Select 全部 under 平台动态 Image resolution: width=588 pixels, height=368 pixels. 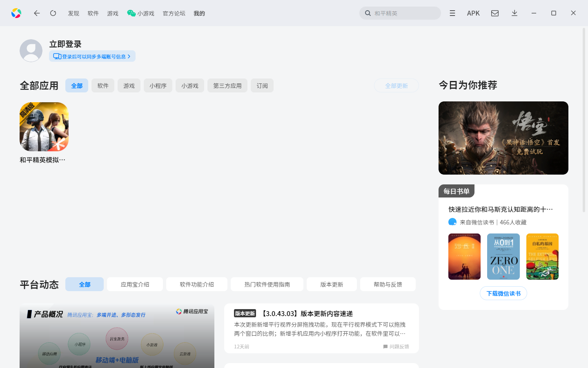click(85, 284)
